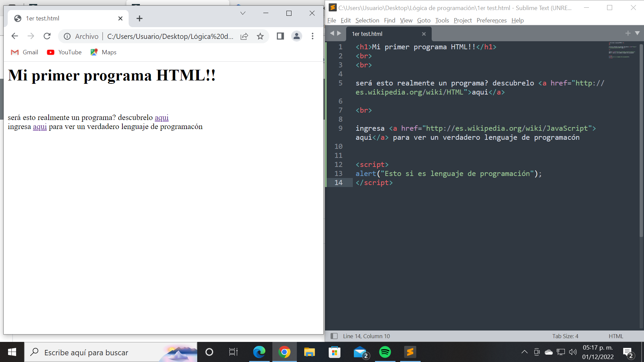Screen dimensions: 644x362
Task: Open the Tab Size: 4 indentation menu
Action: point(565,336)
